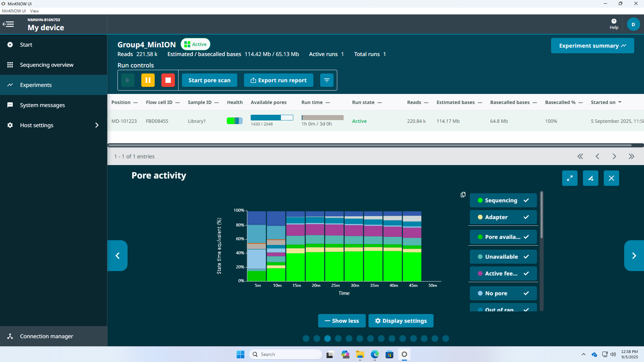
Task: Expand the Pore activity chart fullscreen
Action: coord(569,178)
